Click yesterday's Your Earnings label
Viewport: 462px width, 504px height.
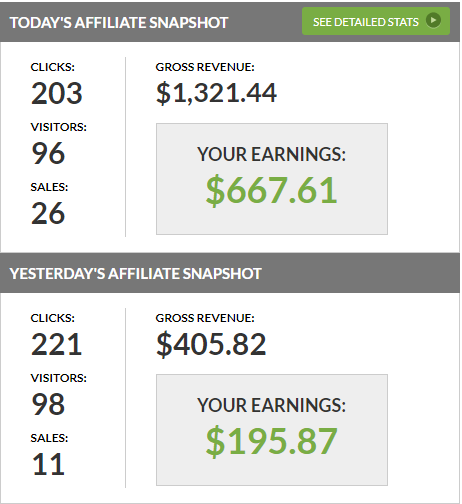tap(271, 405)
